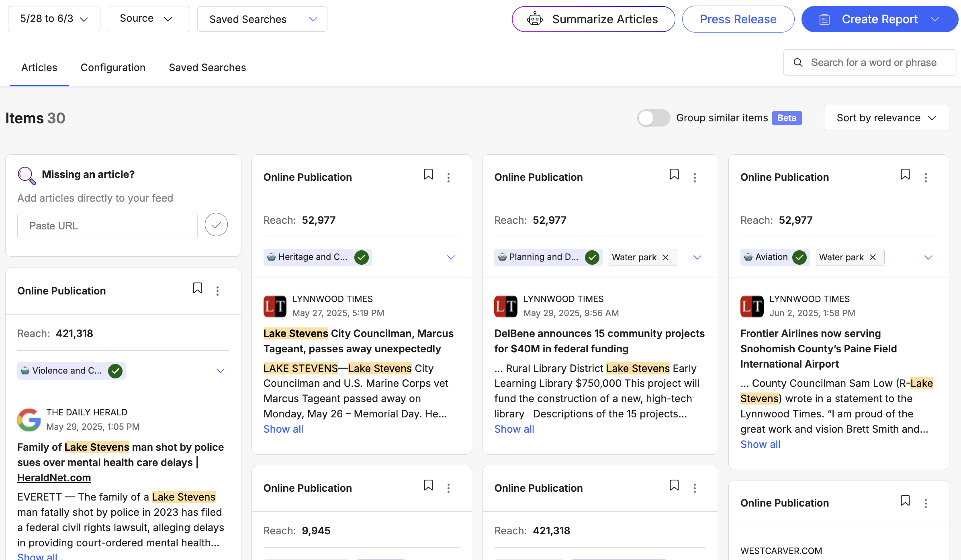The height and width of the screenshot is (560, 961).
Task: Bookmark the DelBene community projects article
Action: click(x=674, y=175)
